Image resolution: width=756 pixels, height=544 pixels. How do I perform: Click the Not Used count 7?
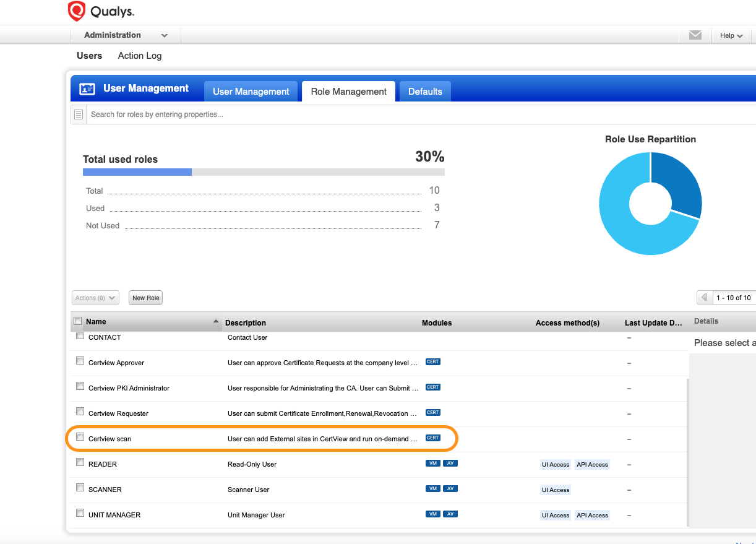[x=437, y=225]
